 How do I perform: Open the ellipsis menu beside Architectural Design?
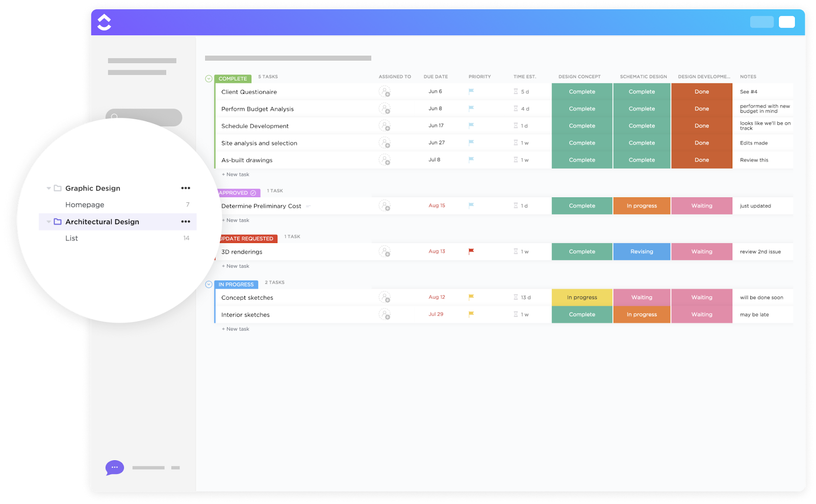(186, 222)
